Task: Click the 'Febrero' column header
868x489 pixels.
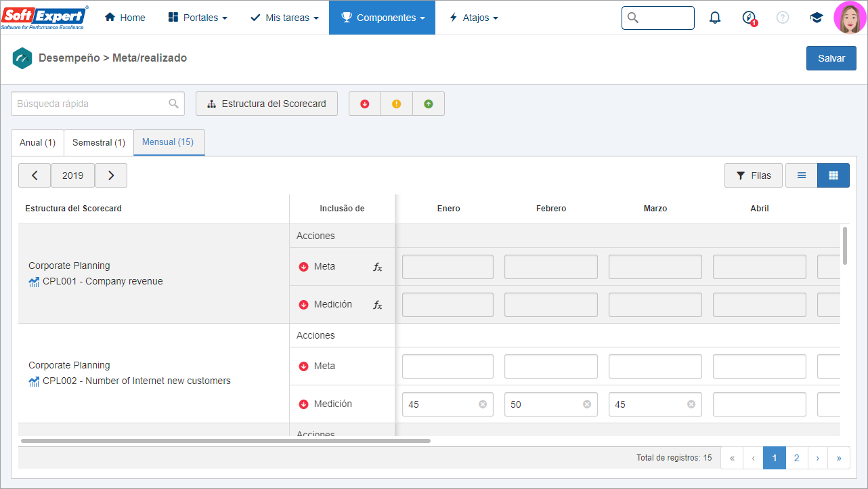Action: click(x=551, y=209)
